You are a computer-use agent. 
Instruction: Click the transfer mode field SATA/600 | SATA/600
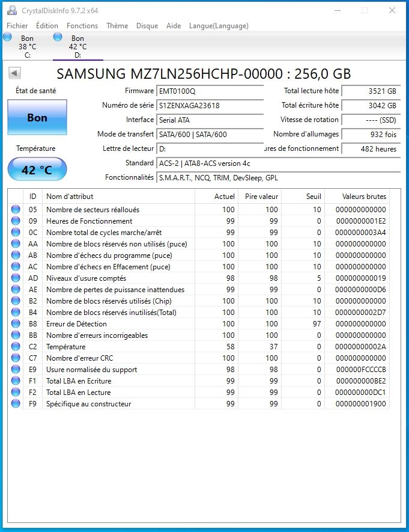pyautogui.click(x=210, y=135)
